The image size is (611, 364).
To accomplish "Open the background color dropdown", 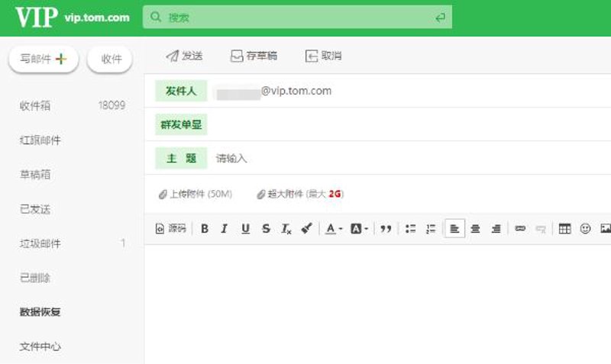I will point(359,228).
